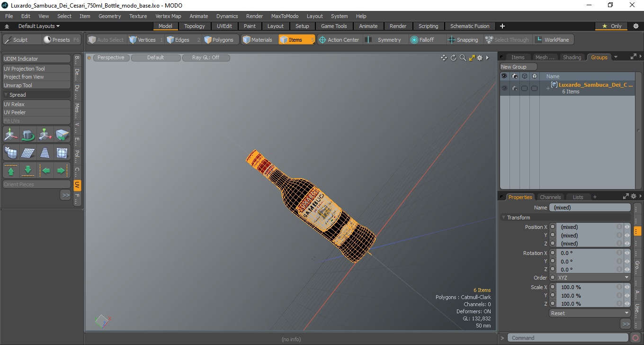Choose the spherical UV grid icon
The image size is (644, 345).
click(x=63, y=153)
